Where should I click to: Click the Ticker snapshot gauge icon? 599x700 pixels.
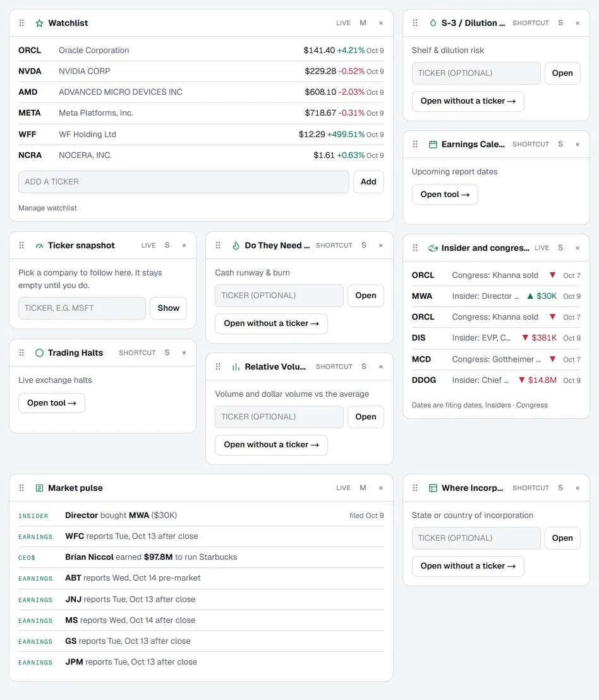39,246
